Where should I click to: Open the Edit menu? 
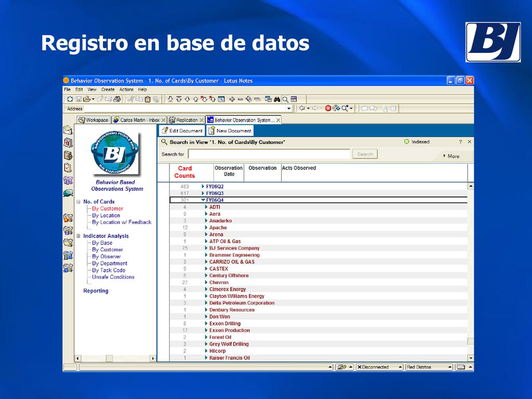coord(79,89)
